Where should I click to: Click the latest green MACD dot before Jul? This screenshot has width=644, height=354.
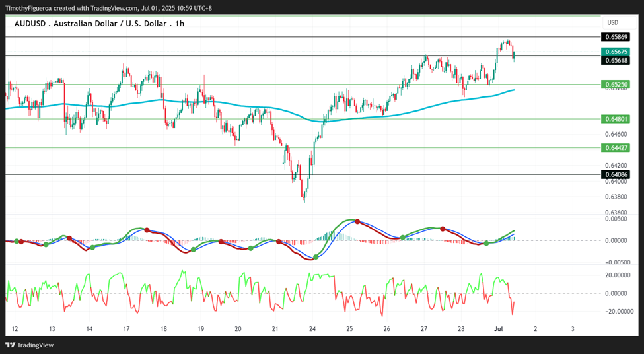pyautogui.click(x=487, y=244)
